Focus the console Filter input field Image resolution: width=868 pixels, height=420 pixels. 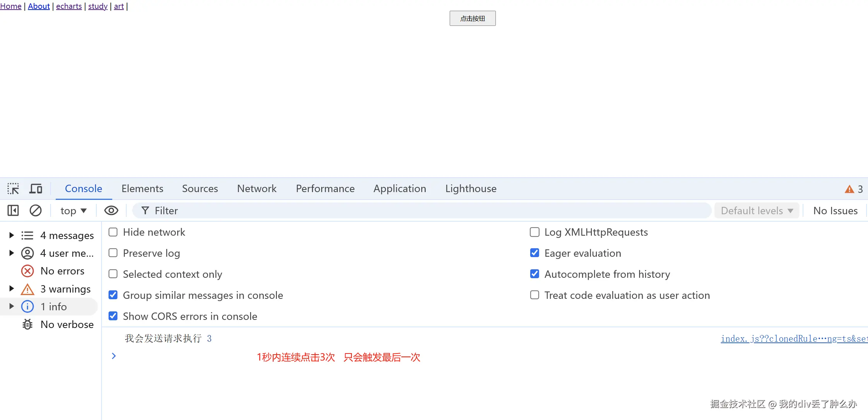(x=422, y=211)
